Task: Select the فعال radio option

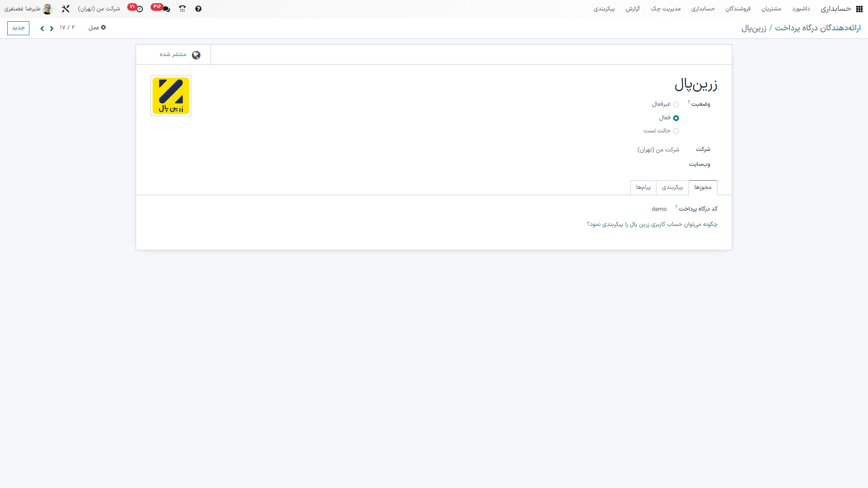Action: point(676,118)
